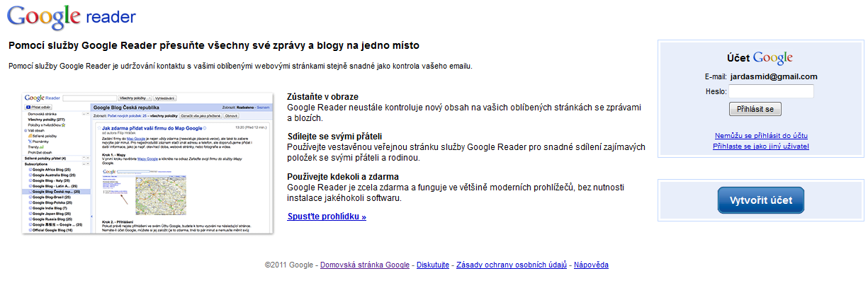Click the jardasmid@gmail.com email text
Screen dimensions: 868x288
point(774,76)
